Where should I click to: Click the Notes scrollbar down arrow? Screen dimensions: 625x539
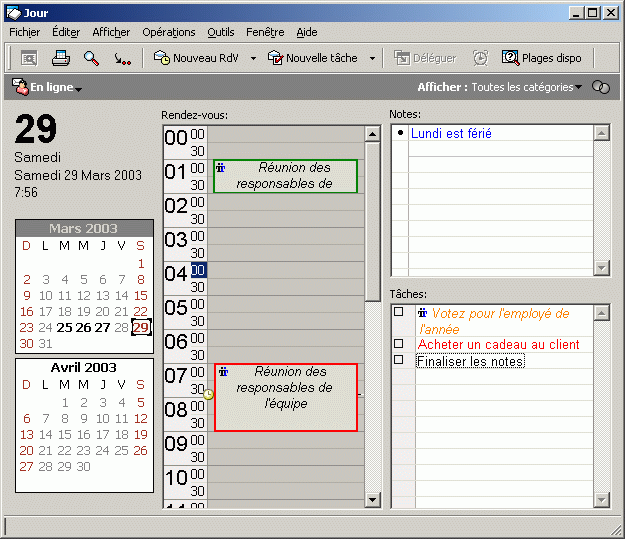pyautogui.click(x=601, y=268)
